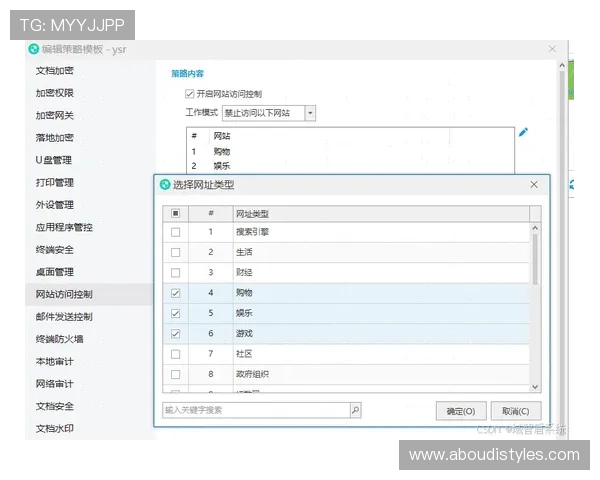Click the 搜索引擎 row text
This screenshot has width=600, height=480.
pos(253,232)
